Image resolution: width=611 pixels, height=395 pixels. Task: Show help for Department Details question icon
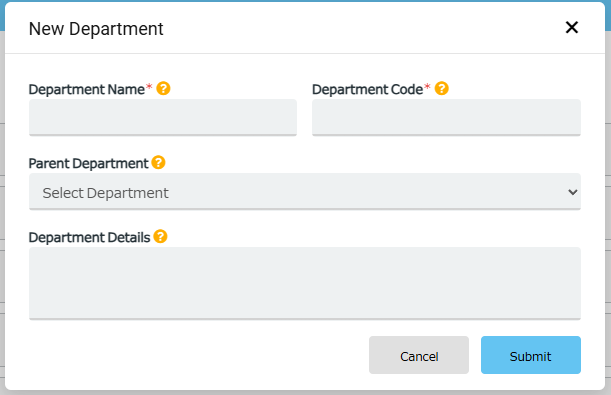[160, 236]
